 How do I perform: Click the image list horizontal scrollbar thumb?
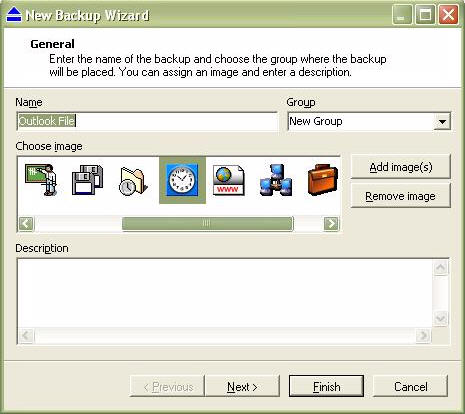[x=207, y=223]
